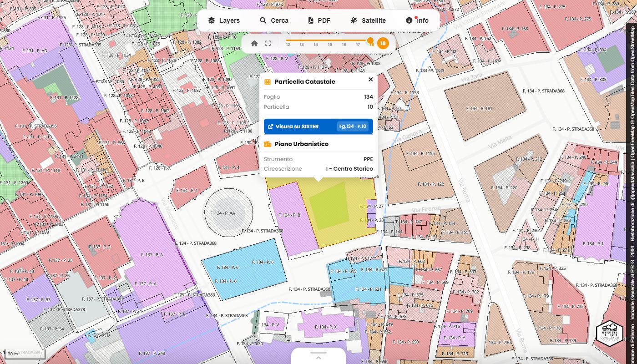Open the Layers panel
The width and height of the screenshot is (637, 364).
[x=224, y=20]
